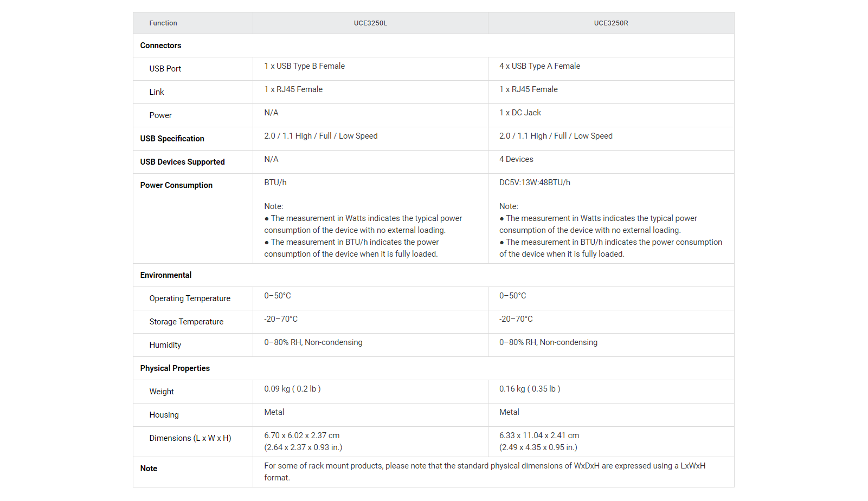Select the Connectors section heading
Viewport: 868px width, 501px height.
coord(160,45)
